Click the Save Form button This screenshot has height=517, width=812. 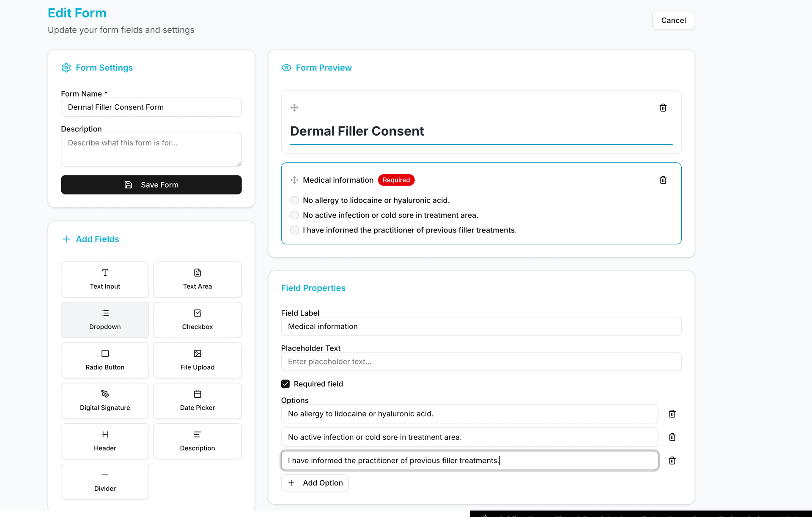point(151,185)
